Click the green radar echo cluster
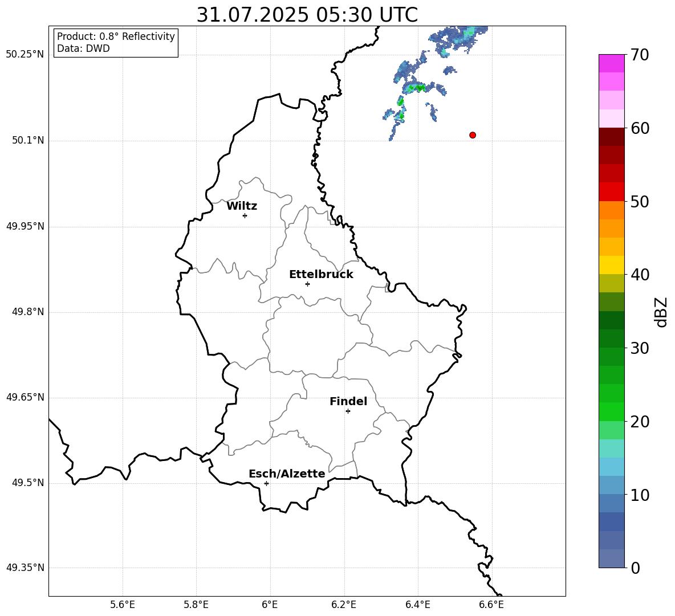Image resolution: width=675 pixels, height=616 pixels. [416, 88]
